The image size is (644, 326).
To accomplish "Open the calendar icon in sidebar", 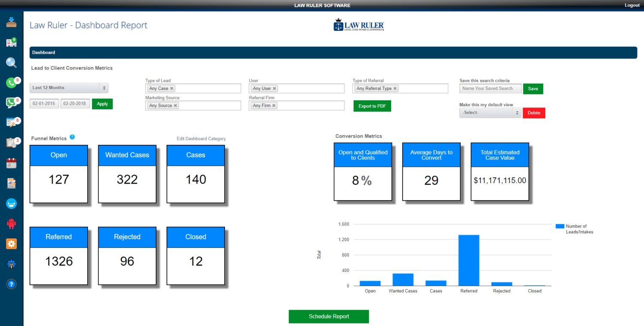I will [x=11, y=163].
